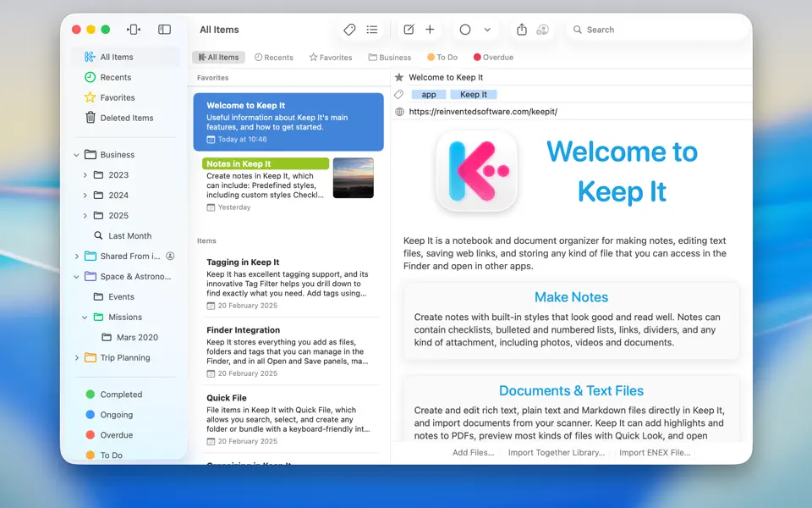Open the Share icon in the toolbar
The image size is (812, 508).
(x=522, y=29)
